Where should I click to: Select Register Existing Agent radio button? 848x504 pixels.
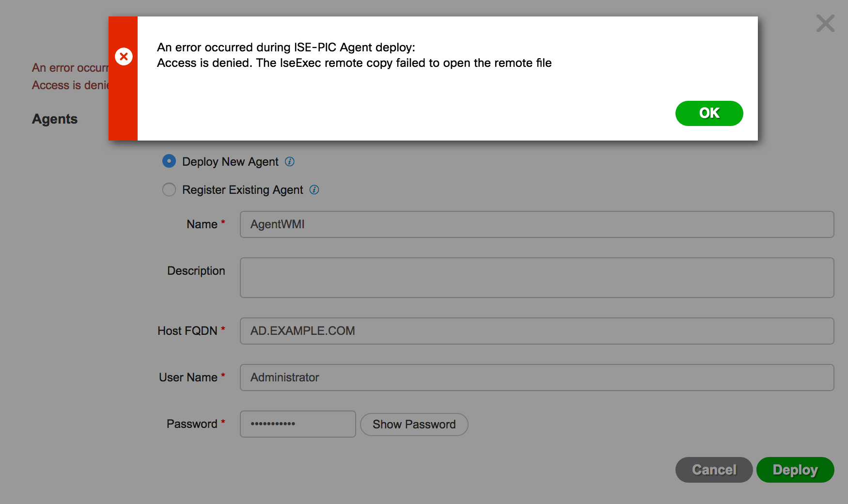pos(169,189)
